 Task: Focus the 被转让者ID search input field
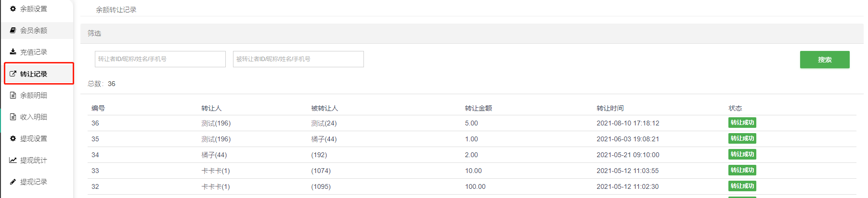(x=298, y=59)
